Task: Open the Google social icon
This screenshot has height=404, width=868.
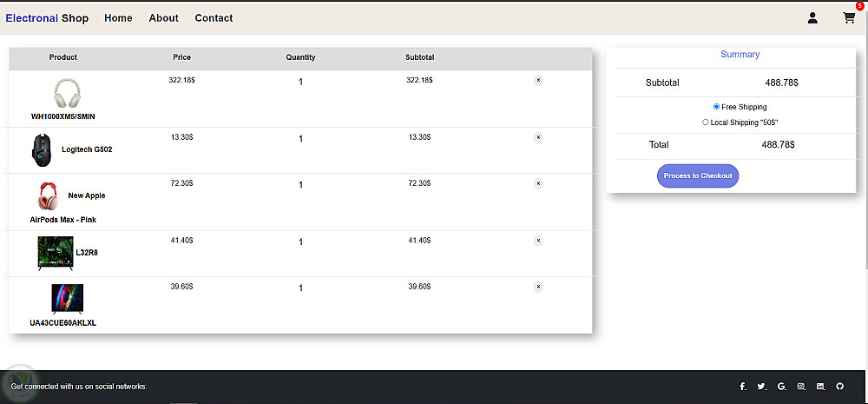Action: 782,387
